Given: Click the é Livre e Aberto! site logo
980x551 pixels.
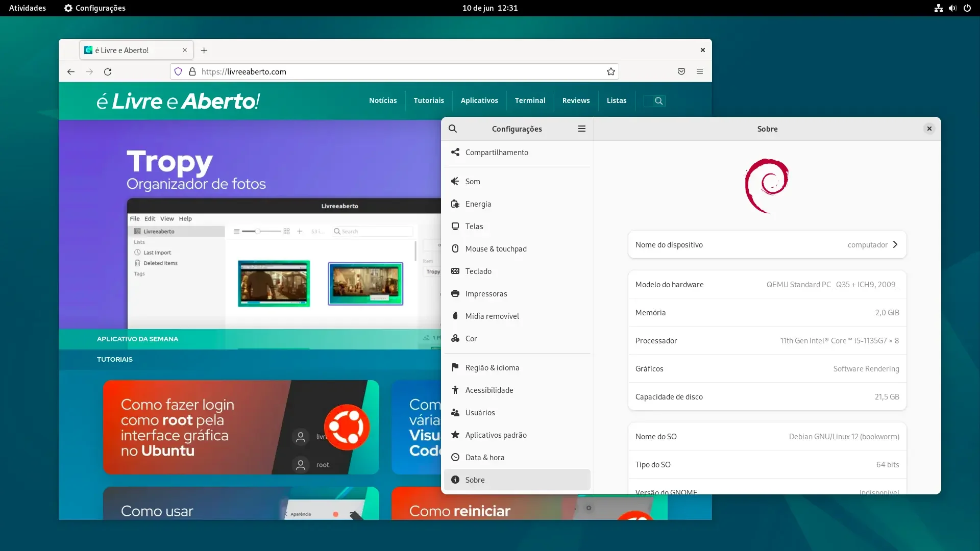Looking at the screenshot, I should click(179, 101).
